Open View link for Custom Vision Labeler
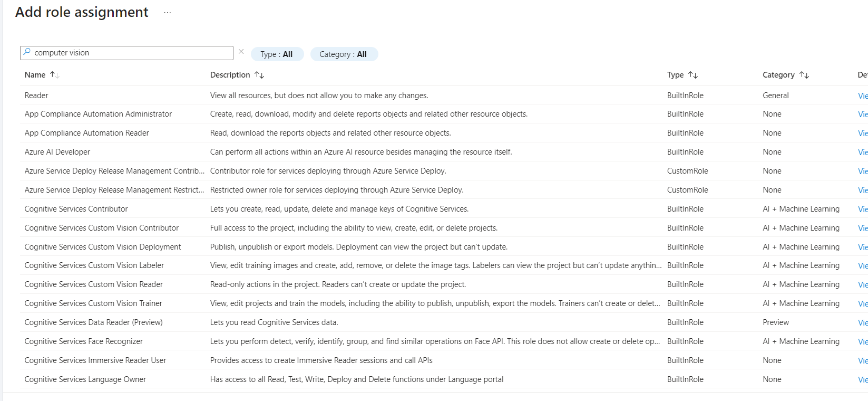Screen dimensions: 868x401 click(863, 265)
